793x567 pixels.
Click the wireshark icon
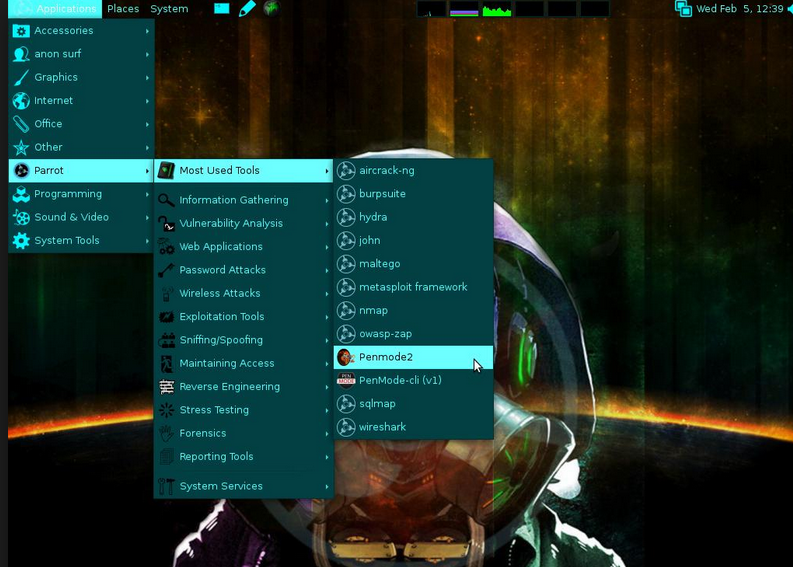(x=346, y=427)
